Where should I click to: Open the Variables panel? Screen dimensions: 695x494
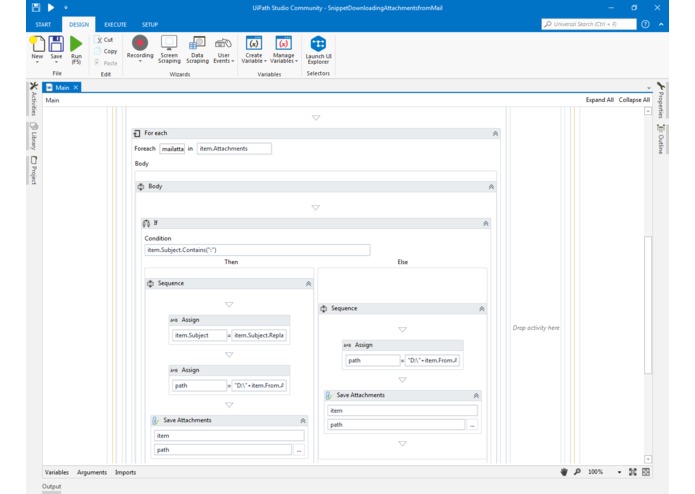57,472
